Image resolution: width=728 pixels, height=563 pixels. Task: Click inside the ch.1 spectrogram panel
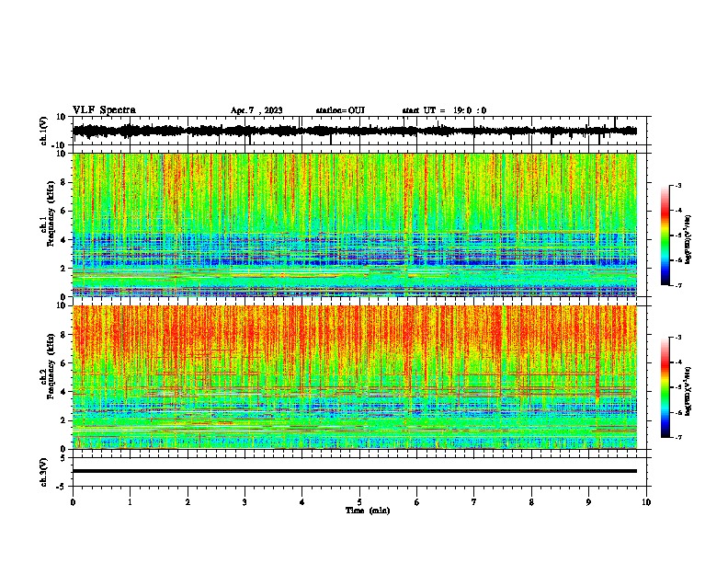point(354,224)
